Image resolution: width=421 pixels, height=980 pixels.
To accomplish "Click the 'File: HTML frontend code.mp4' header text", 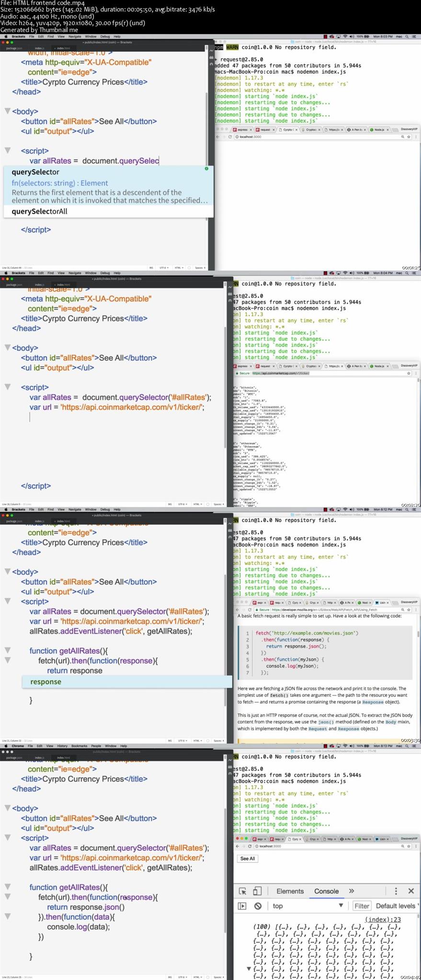I will tap(43, 3).
